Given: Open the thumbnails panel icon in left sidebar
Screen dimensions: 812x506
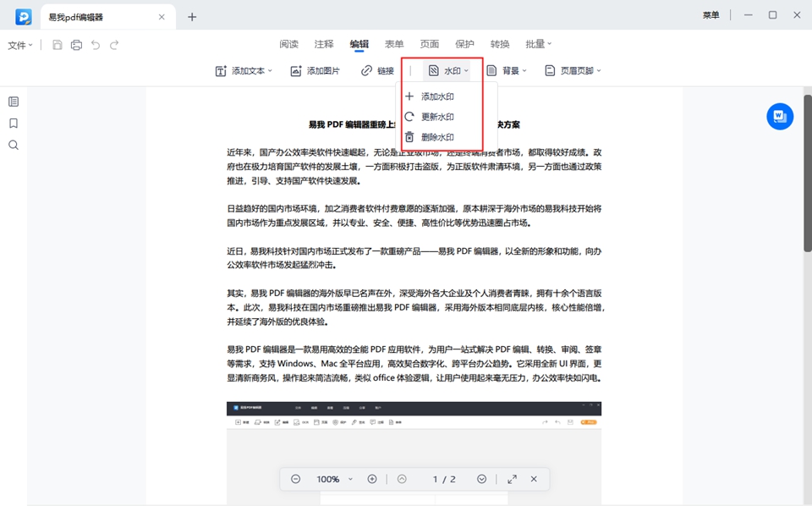Looking at the screenshot, I should pyautogui.click(x=14, y=102).
